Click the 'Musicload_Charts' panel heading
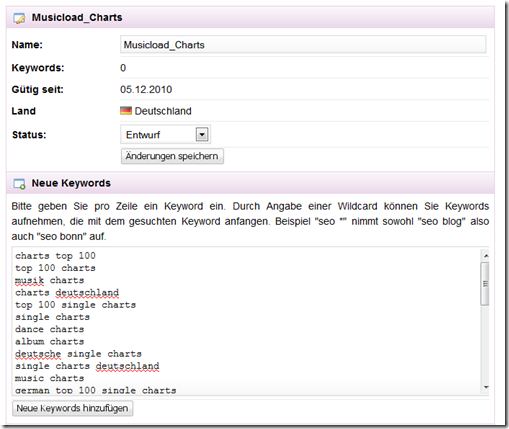This screenshot has height=429, width=509. pyautogui.click(x=77, y=17)
